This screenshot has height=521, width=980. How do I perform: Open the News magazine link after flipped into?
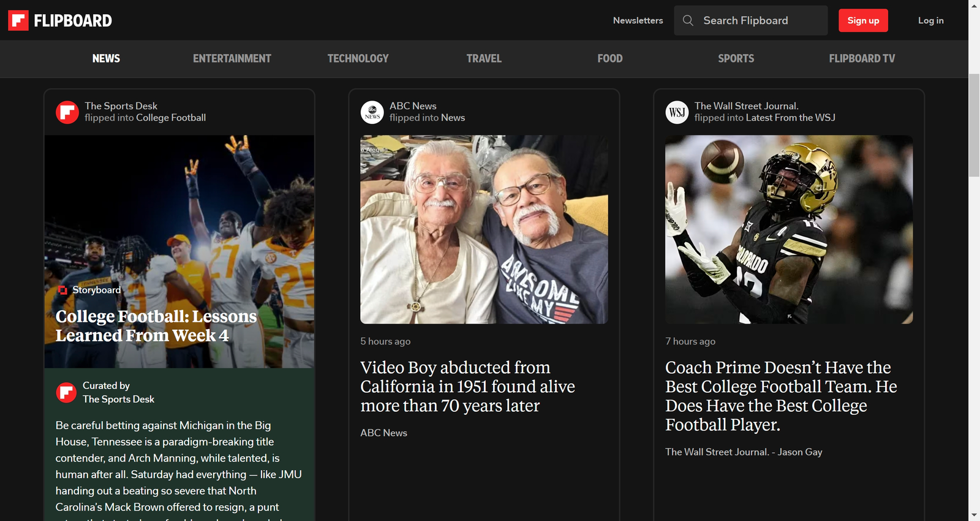pos(453,118)
